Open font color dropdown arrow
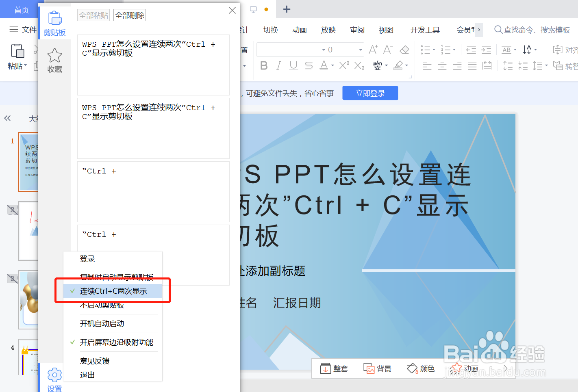The width and height of the screenshot is (578, 392). pos(332,65)
